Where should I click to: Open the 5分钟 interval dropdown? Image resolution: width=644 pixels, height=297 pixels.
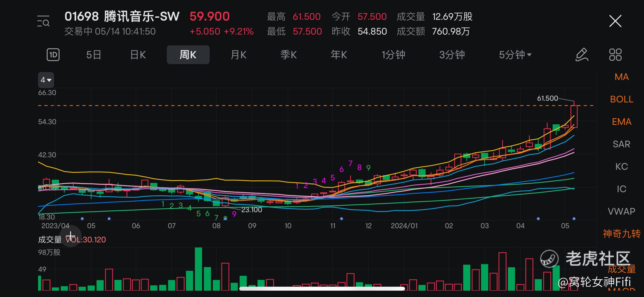515,55
